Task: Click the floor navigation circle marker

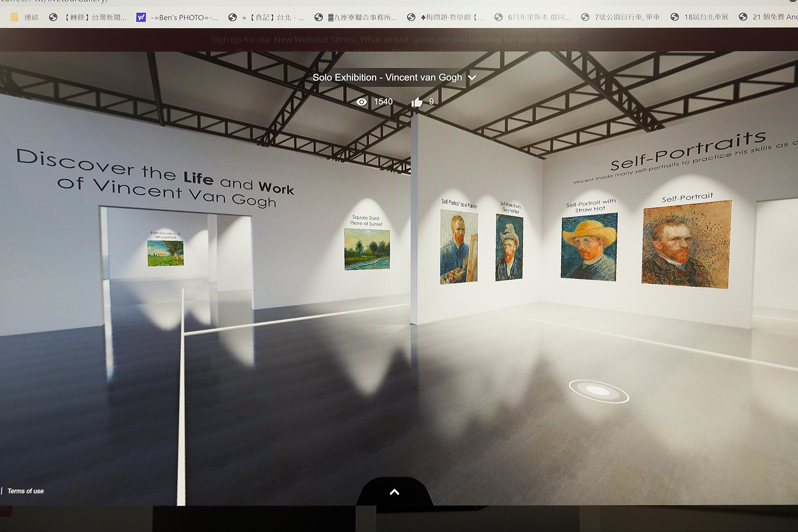Action: pyautogui.click(x=598, y=391)
